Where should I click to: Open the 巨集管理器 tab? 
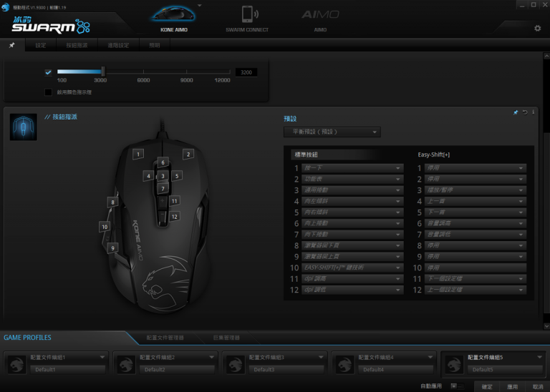click(x=226, y=338)
